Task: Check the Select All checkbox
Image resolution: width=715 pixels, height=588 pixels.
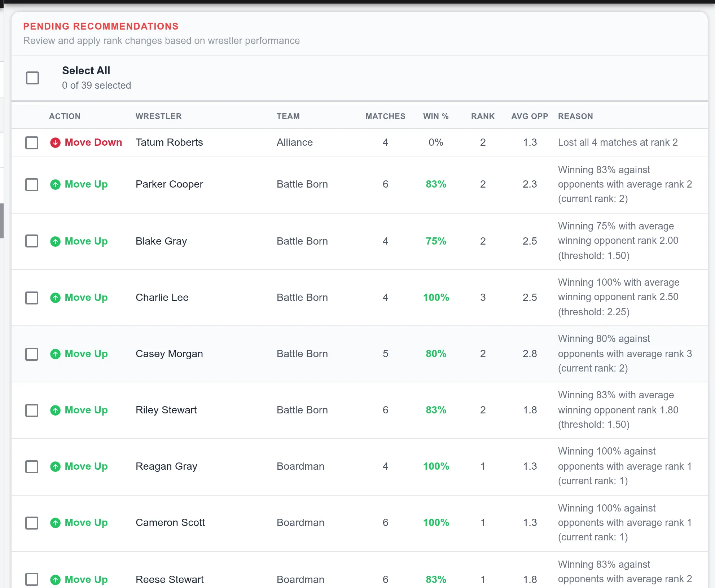Action: [x=32, y=78]
